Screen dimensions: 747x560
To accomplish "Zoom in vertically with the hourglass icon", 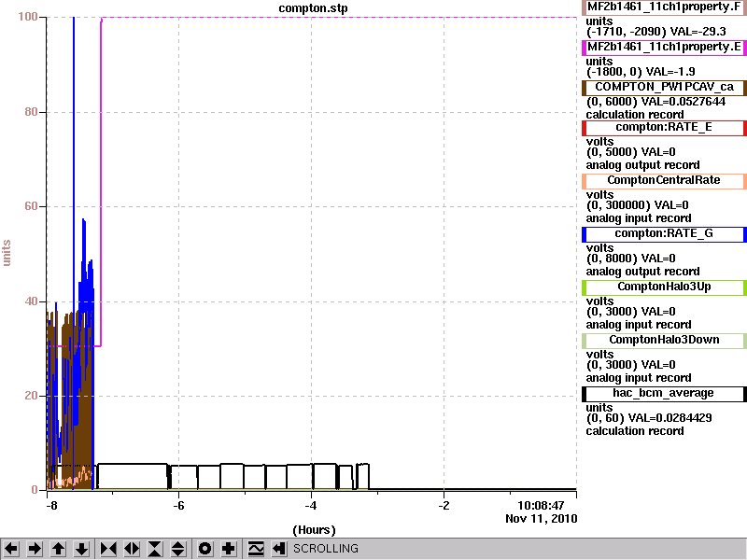I will pyautogui.click(x=155, y=549).
